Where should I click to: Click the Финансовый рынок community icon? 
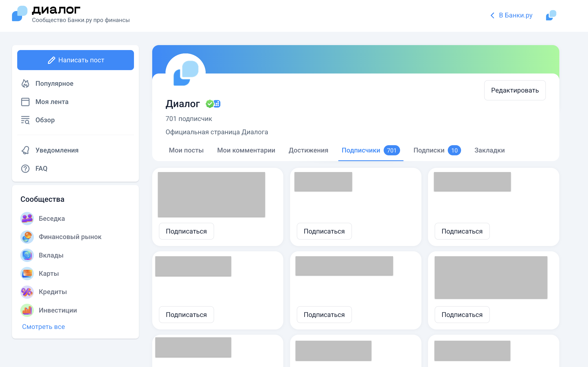click(27, 237)
